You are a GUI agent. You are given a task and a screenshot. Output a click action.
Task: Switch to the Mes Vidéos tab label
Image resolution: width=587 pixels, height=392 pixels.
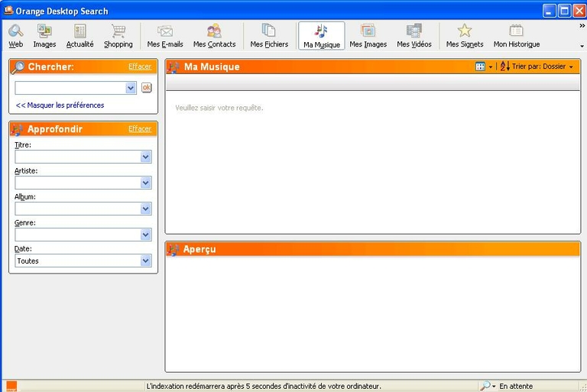[414, 44]
